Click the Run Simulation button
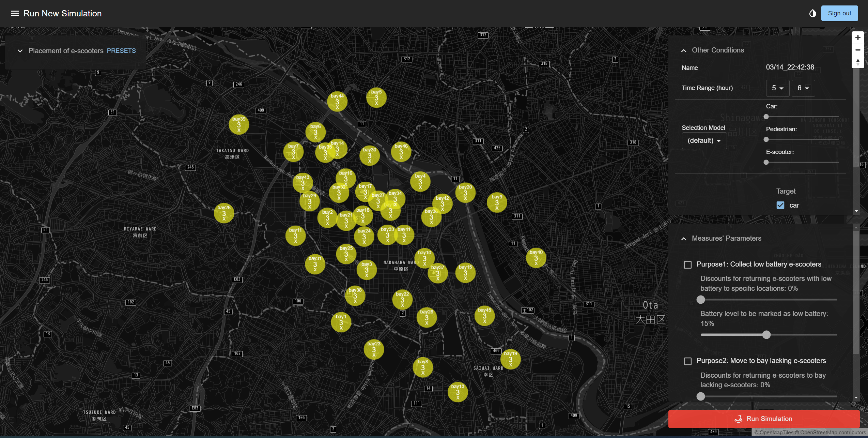Image resolution: width=868 pixels, height=438 pixels. (x=763, y=419)
